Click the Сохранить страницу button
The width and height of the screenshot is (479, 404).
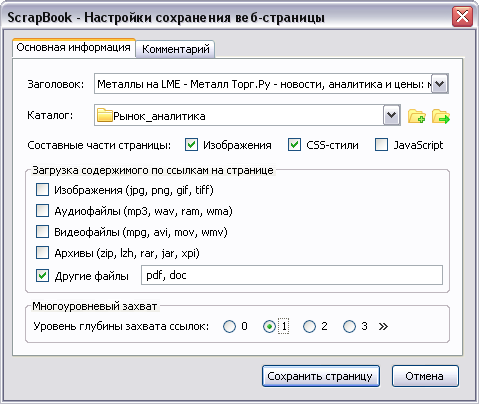click(x=320, y=376)
